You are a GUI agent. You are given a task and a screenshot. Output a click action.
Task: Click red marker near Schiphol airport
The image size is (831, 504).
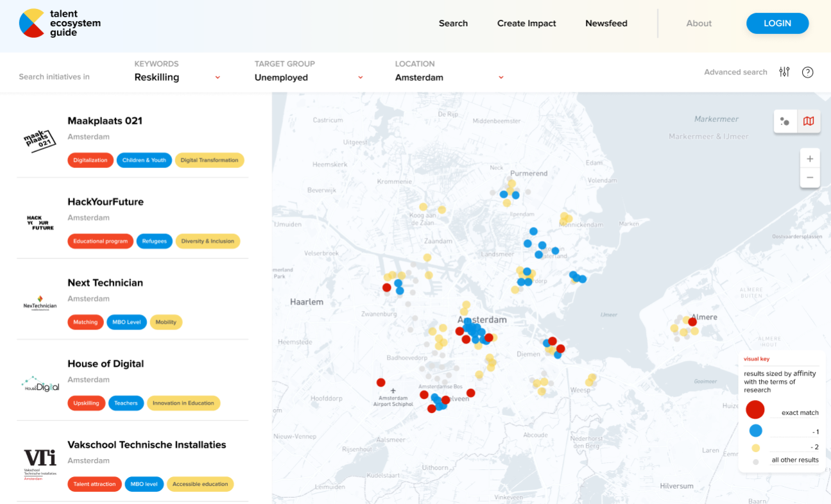coord(381,382)
